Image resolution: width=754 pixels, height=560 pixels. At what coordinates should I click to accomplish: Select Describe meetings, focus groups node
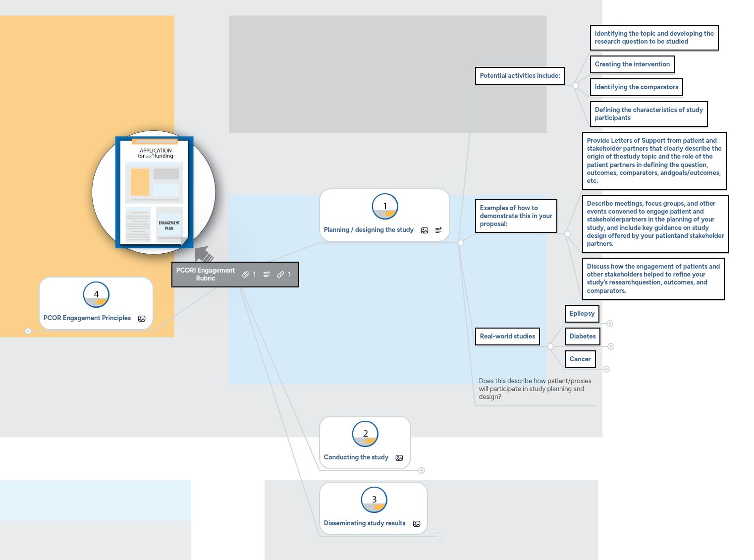pyautogui.click(x=655, y=224)
